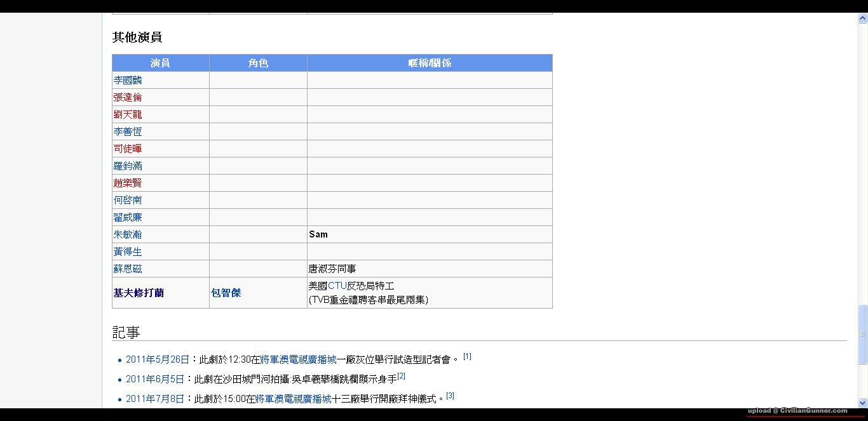Open the red link 張達倫
This screenshot has height=421, width=868.
(x=128, y=97)
